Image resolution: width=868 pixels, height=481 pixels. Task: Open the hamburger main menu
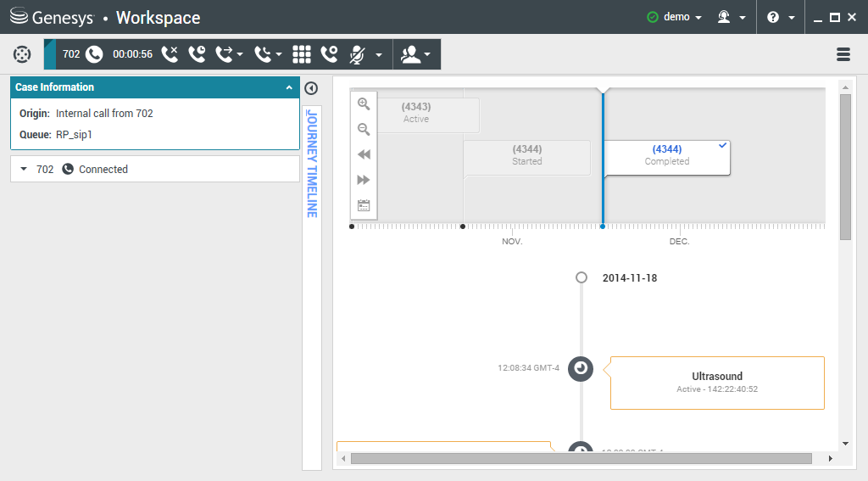pyautogui.click(x=843, y=54)
